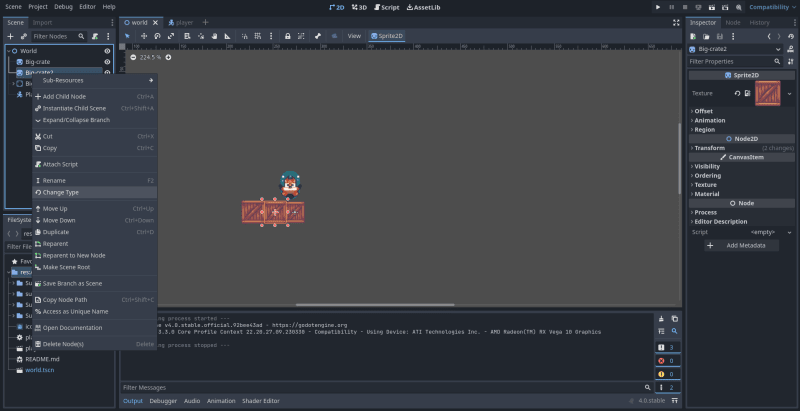
Task: Create new resource in Inspector
Action: point(693,36)
